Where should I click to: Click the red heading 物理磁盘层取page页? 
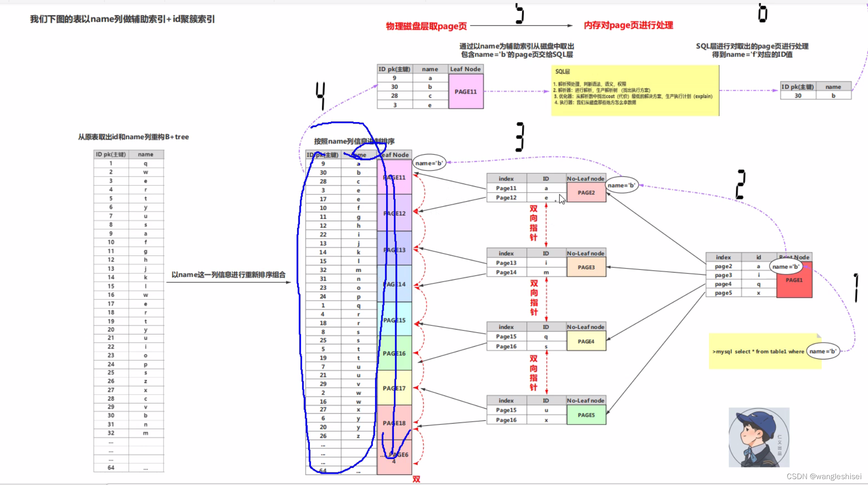point(426,26)
